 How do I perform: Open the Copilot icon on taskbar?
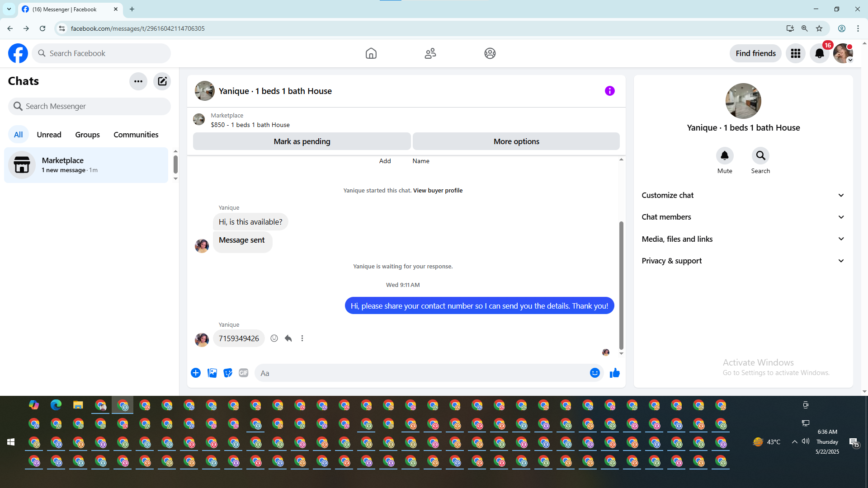click(34, 405)
